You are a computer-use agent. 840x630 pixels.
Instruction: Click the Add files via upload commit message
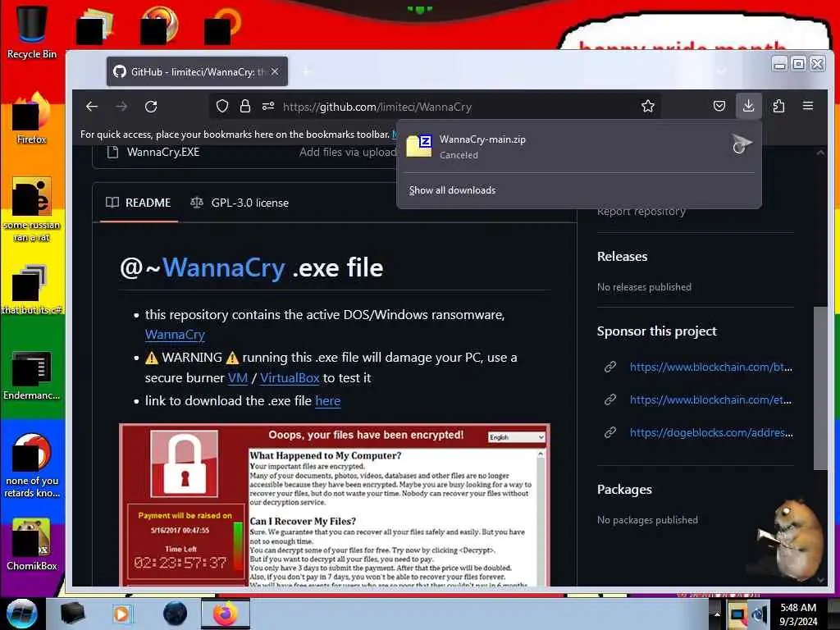(x=348, y=152)
